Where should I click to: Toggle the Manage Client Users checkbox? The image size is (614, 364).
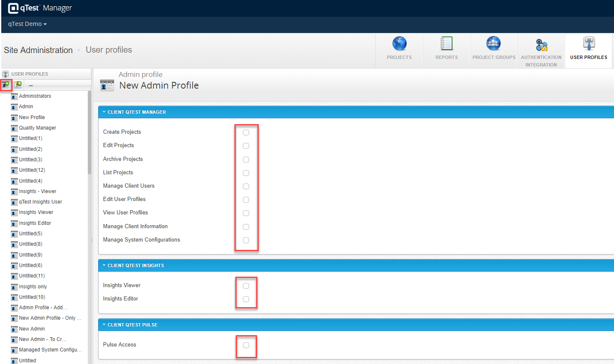246,186
